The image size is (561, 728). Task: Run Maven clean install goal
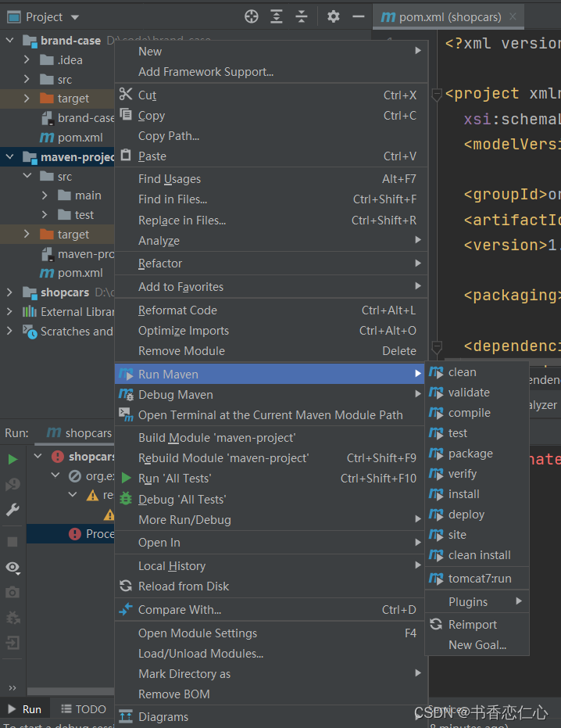pos(477,555)
